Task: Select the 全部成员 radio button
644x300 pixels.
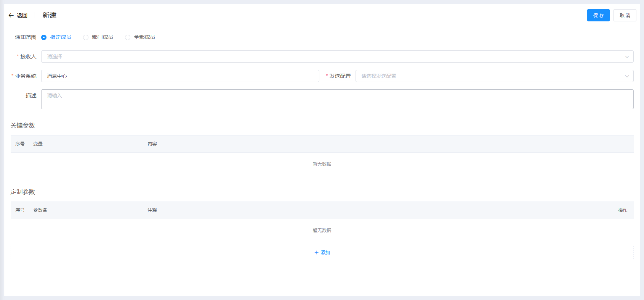Action: [x=128, y=37]
